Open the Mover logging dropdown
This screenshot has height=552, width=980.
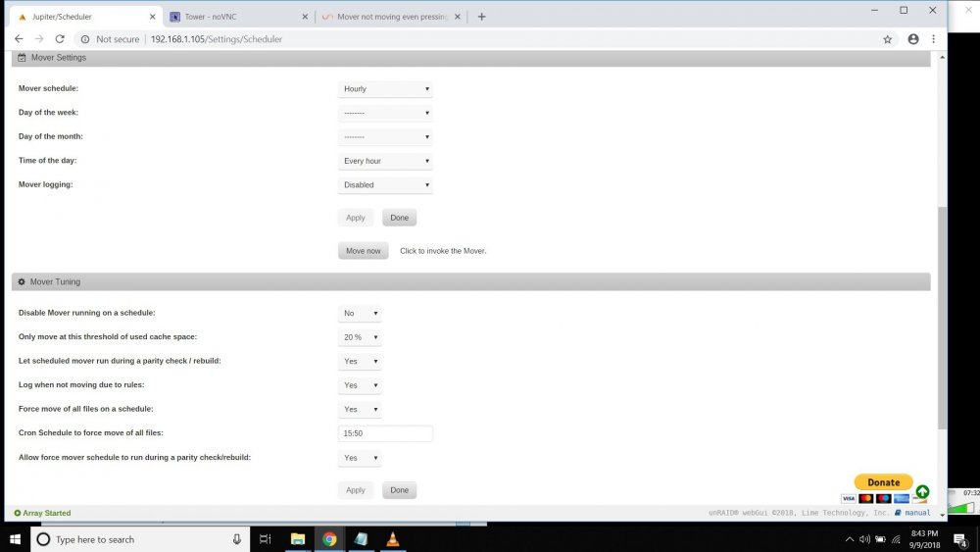(385, 185)
